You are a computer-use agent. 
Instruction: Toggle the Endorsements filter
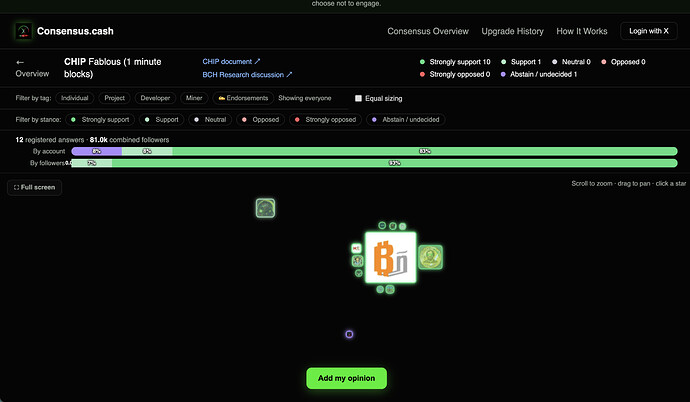pyautogui.click(x=243, y=98)
